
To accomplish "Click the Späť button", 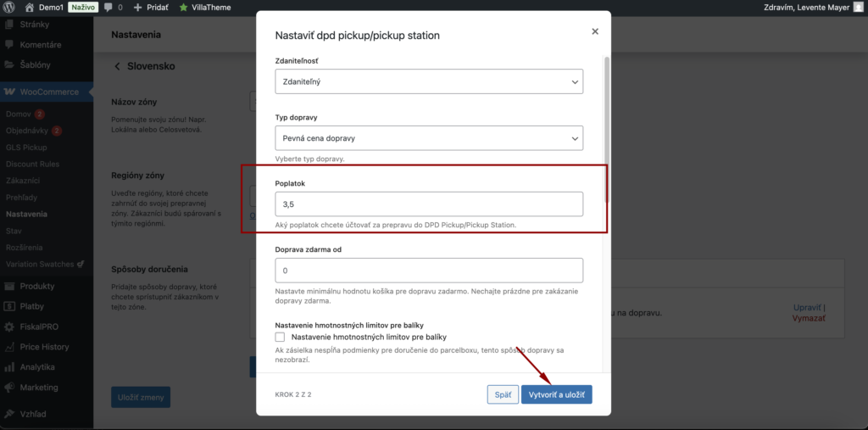I will [502, 395].
